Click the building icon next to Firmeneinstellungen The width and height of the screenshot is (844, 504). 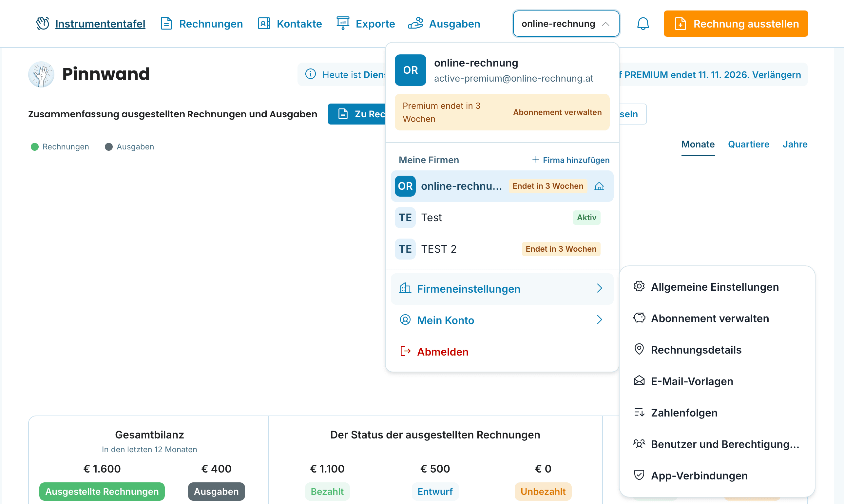click(405, 288)
